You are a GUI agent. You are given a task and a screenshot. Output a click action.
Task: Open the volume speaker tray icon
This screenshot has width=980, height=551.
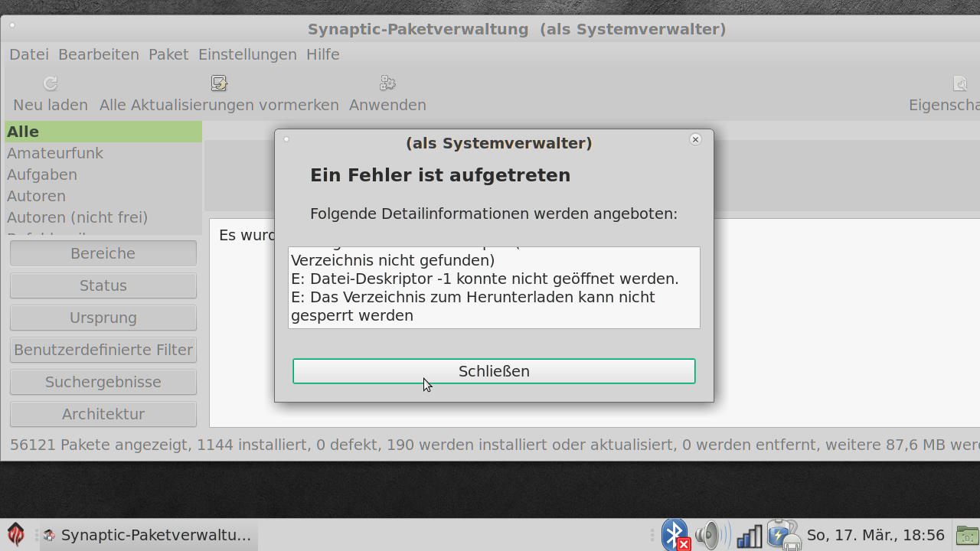click(x=712, y=534)
